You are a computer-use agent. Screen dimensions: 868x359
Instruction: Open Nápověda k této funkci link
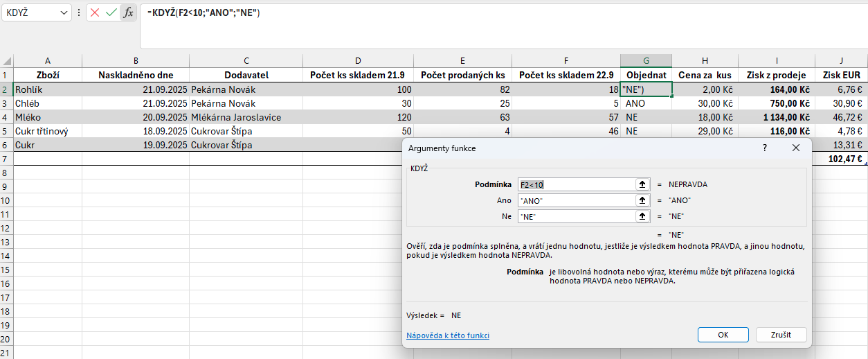pos(448,335)
